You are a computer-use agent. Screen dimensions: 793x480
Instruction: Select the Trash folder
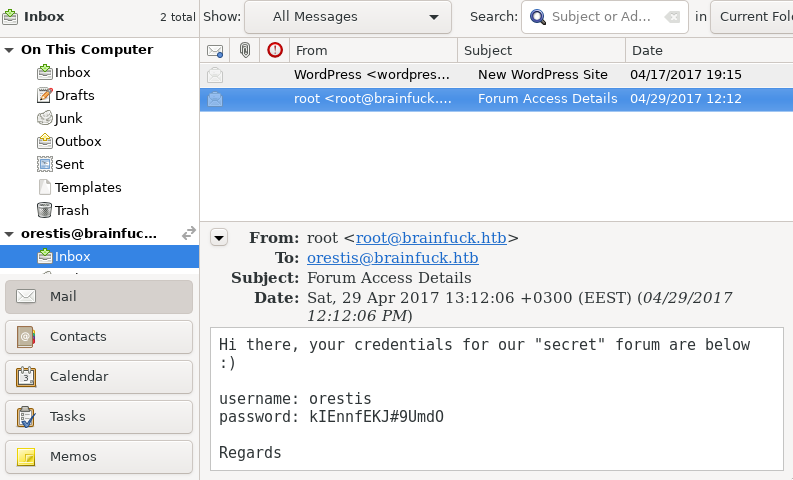pyautogui.click(x=71, y=210)
